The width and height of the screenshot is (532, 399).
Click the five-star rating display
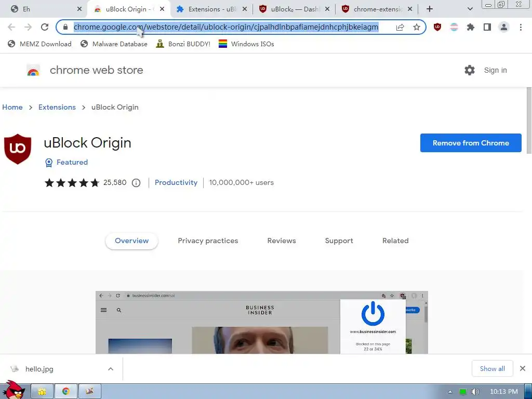(x=72, y=183)
